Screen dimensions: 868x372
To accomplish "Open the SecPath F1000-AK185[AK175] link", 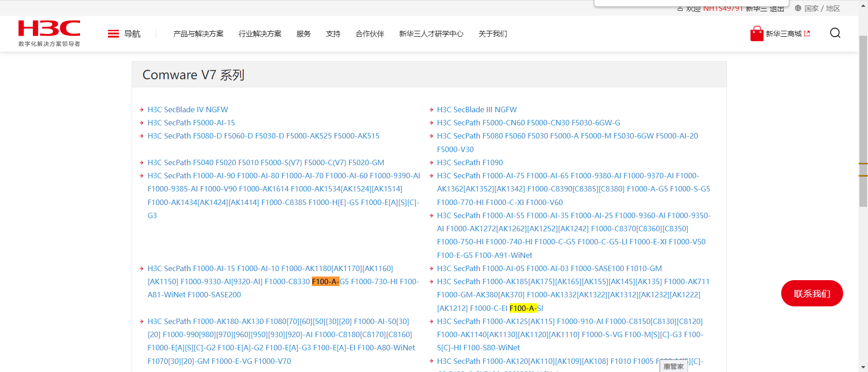I will pos(573,295).
